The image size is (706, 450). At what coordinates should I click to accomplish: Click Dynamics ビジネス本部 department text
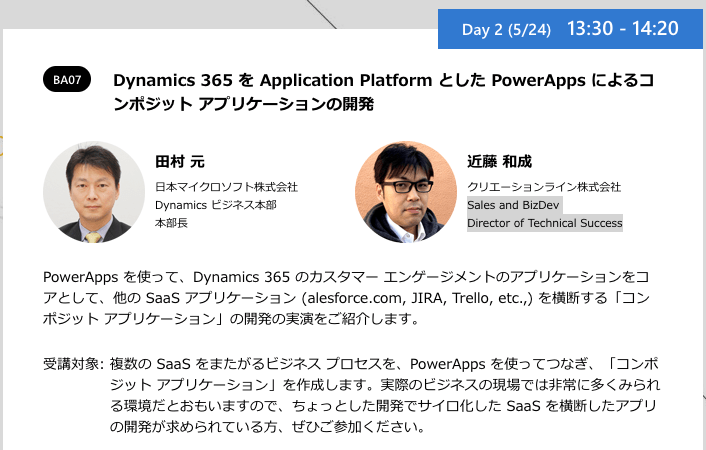[216, 205]
